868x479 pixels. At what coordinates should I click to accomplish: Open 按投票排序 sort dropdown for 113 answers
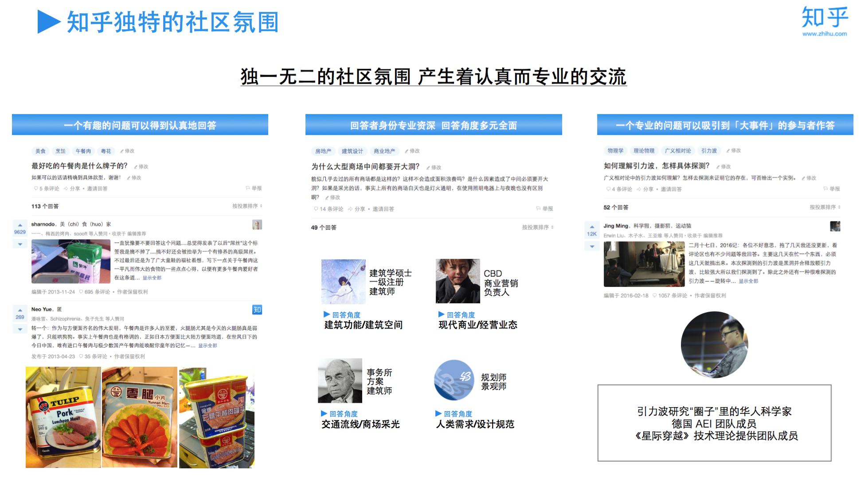click(247, 206)
